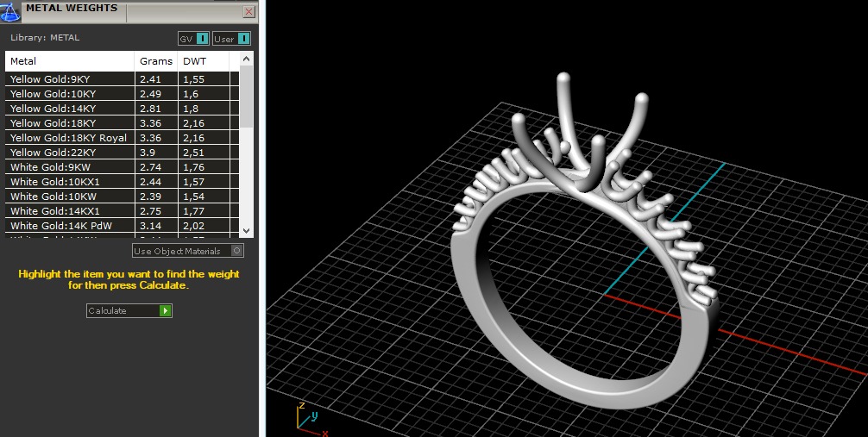Viewport: 868px width, 437px height.
Task: Click the 2,51 DWT value
Action: click(x=194, y=153)
